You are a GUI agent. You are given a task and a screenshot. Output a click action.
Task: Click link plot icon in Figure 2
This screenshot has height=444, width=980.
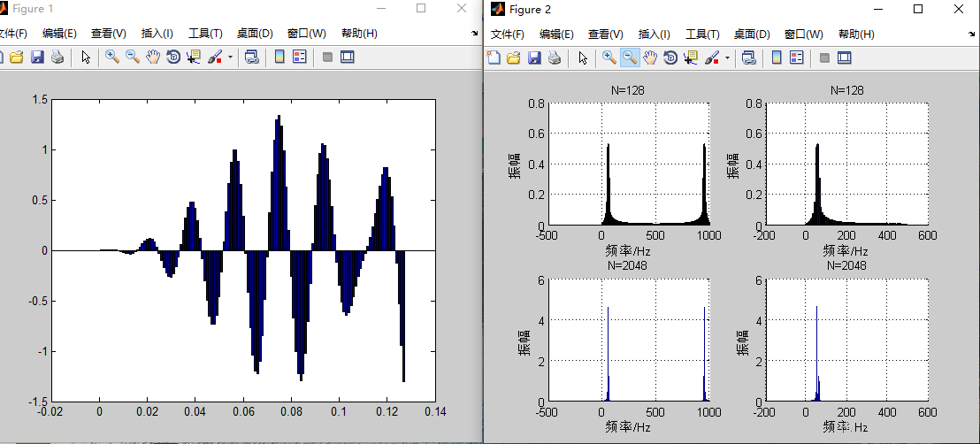pyautogui.click(x=749, y=58)
